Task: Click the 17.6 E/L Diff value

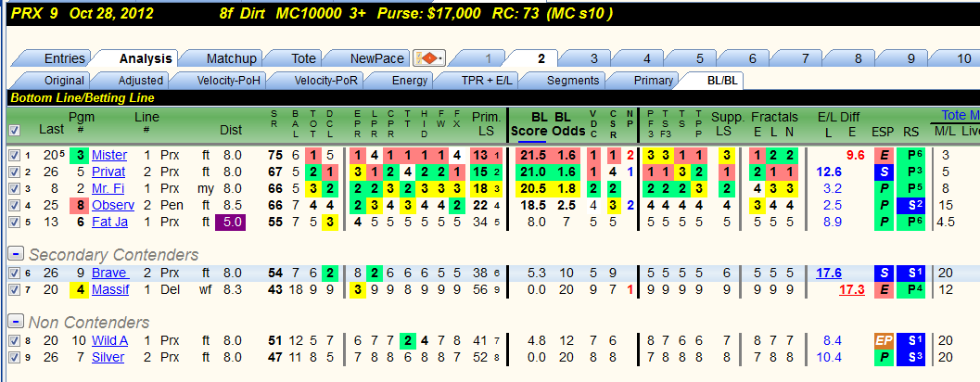Action: tap(829, 273)
